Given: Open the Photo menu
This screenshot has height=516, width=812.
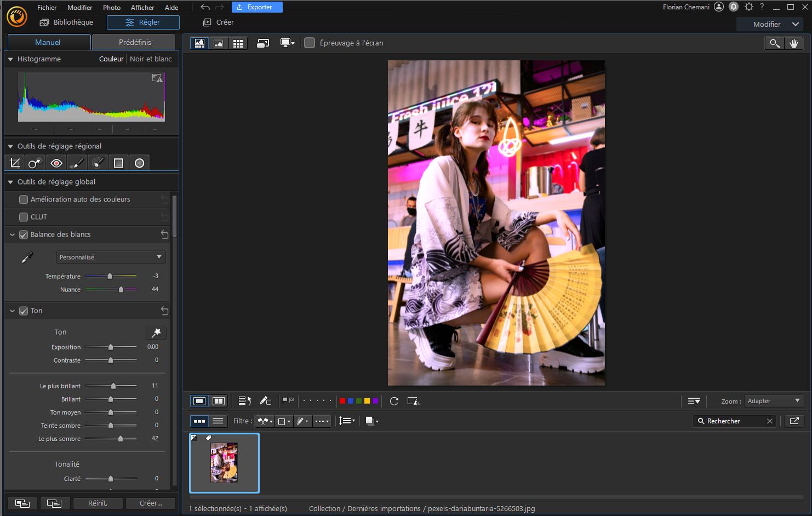Looking at the screenshot, I should point(111,7).
